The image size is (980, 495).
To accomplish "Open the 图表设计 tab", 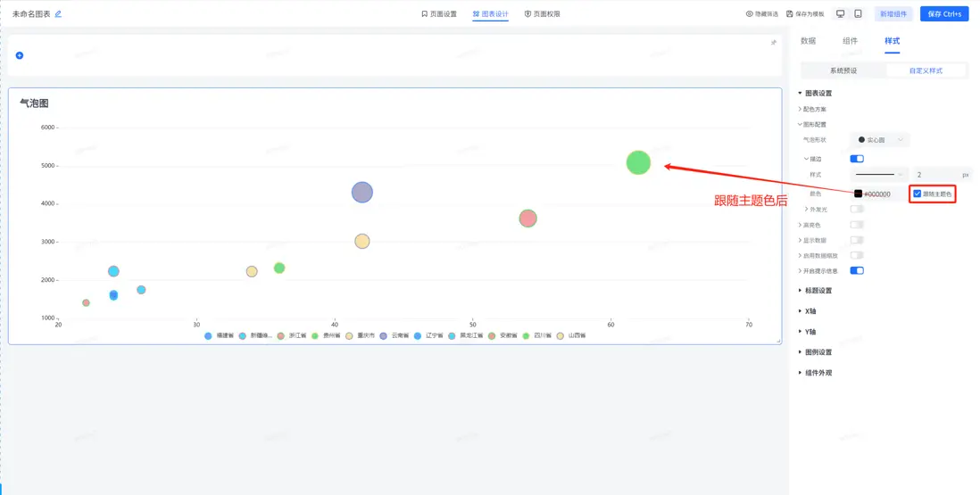I will 491,13.
